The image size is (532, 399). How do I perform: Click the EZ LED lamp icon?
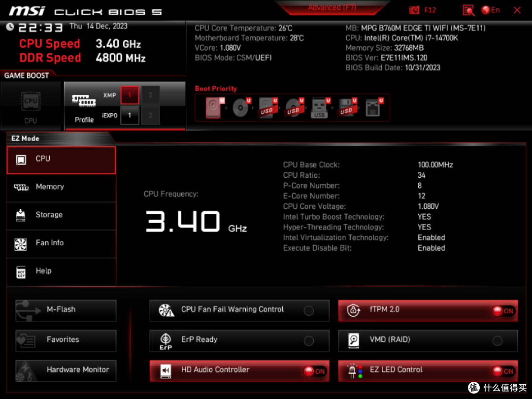click(355, 371)
